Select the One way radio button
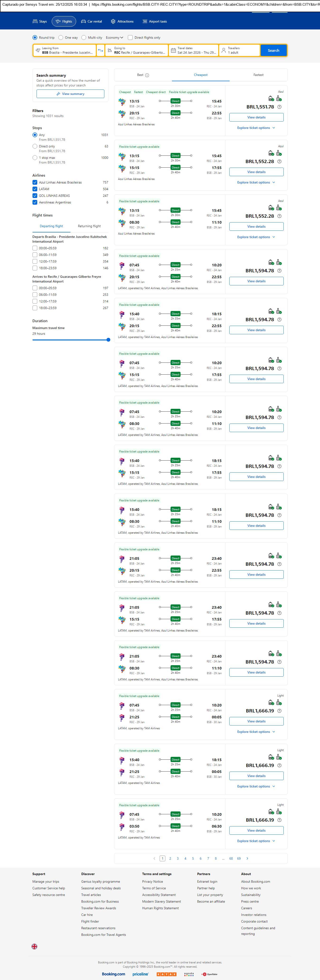The width and height of the screenshot is (320, 980). [x=61, y=38]
